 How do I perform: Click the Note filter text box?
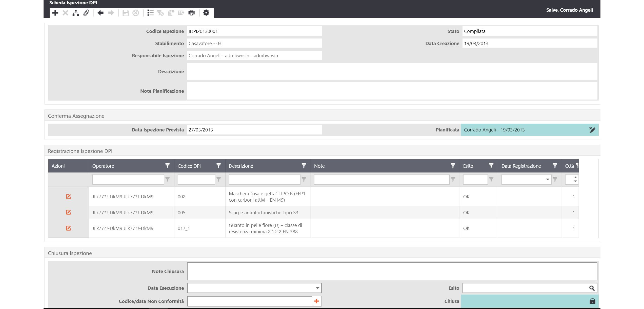pos(382,180)
